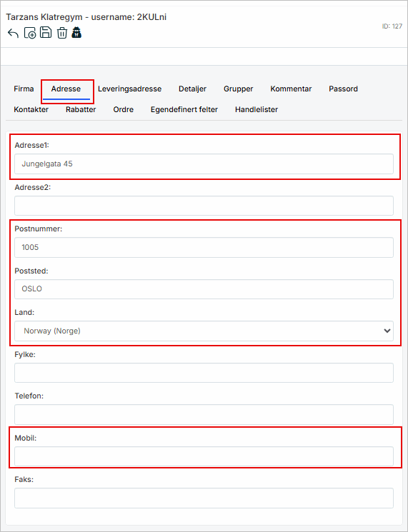Switch to the Passord tab

coord(343,89)
